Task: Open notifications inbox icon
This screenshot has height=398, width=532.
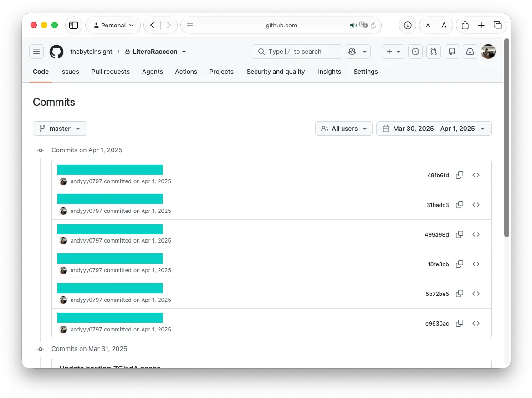Action: click(470, 52)
